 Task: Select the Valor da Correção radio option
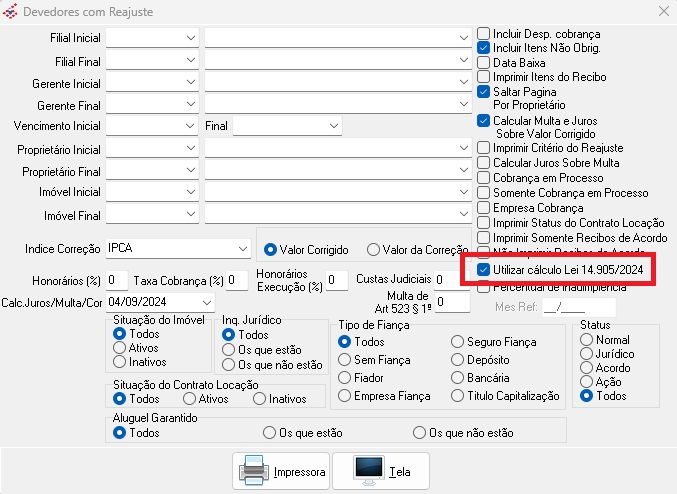(373, 249)
